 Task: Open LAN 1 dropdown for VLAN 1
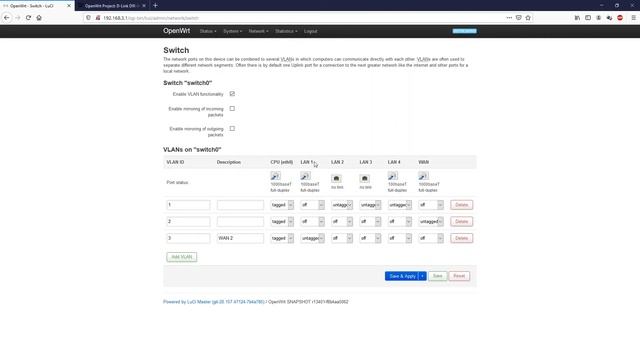point(312,205)
